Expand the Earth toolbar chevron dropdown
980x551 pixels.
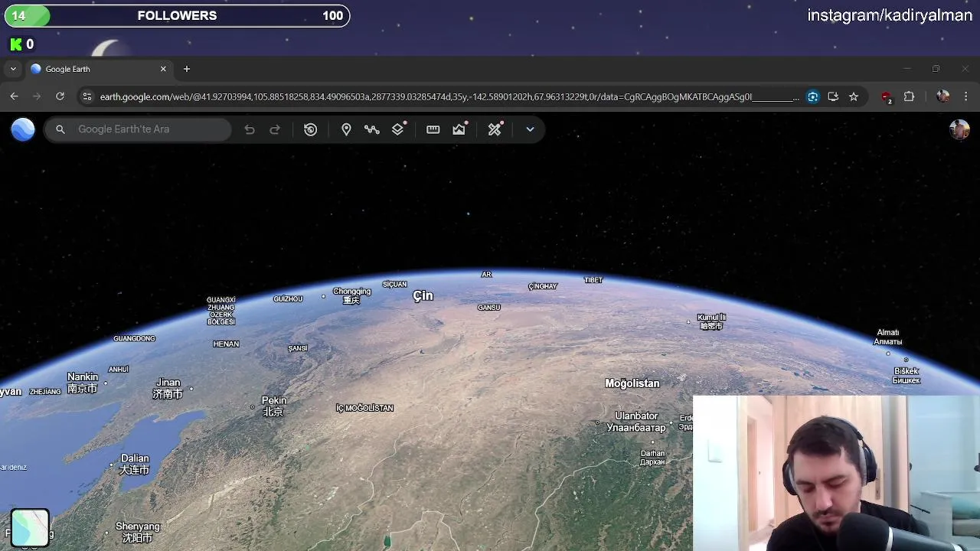(530, 129)
